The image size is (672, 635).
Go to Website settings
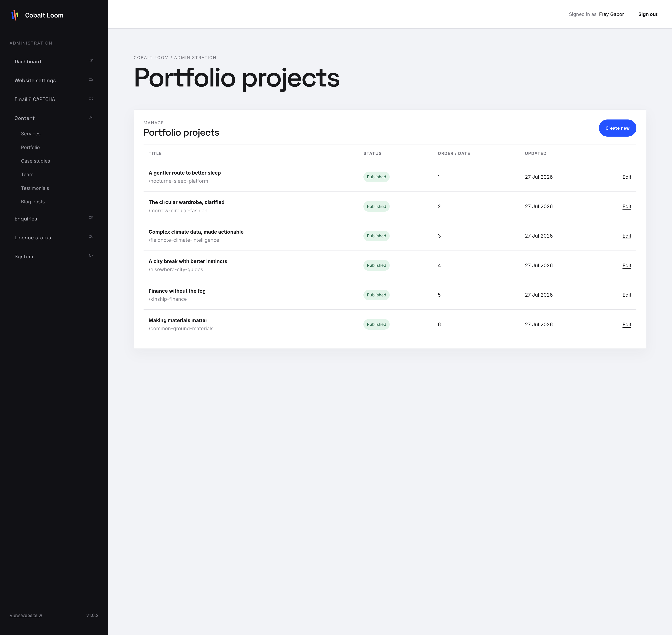(54, 81)
